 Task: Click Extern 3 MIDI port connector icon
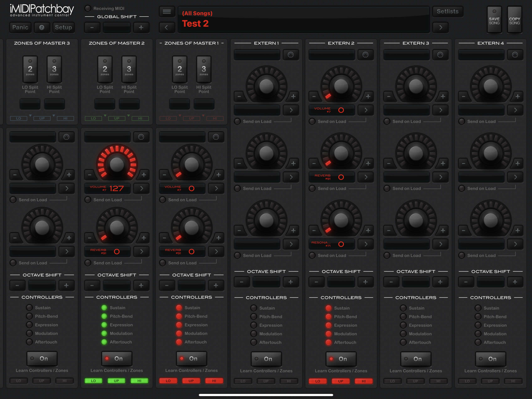tap(440, 55)
